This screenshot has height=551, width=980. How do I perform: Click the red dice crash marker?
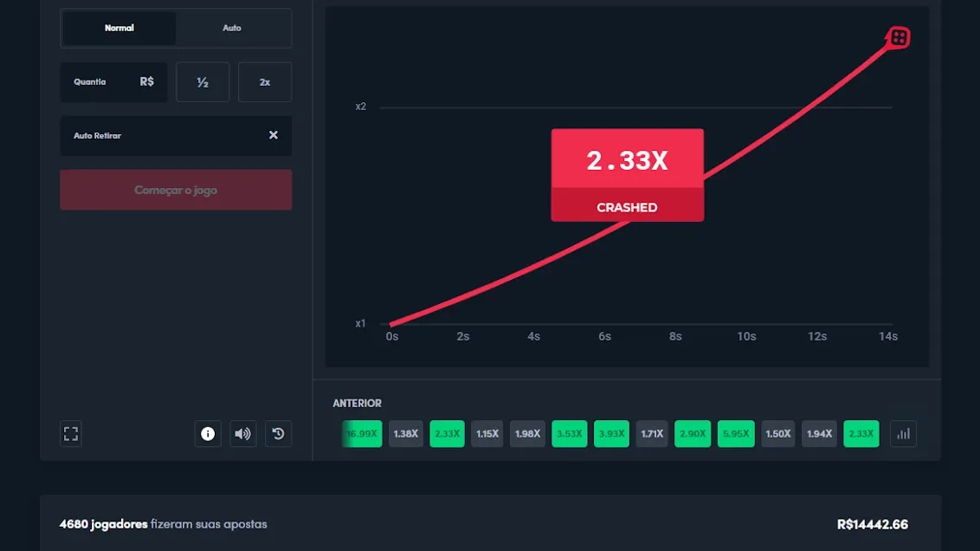898,37
